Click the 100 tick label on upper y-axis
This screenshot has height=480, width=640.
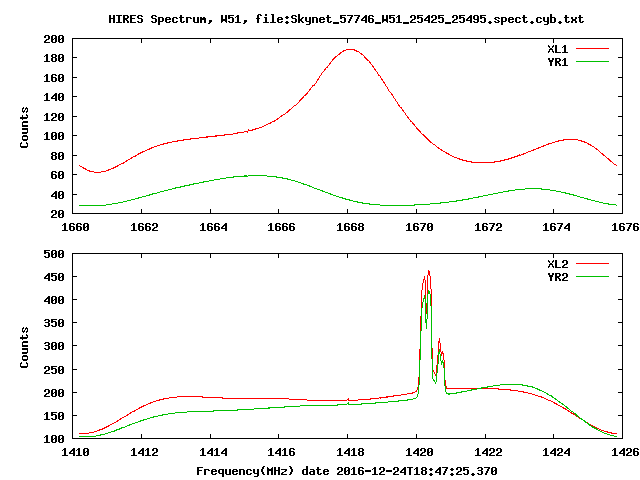point(54,136)
